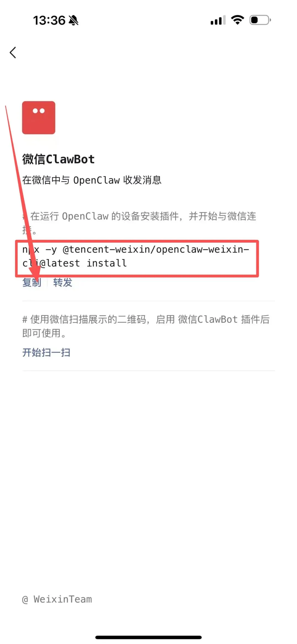Screen dimensions: 297x644
Task: Tap the 安装插件 instruction comment text
Action: pyautogui.click(x=139, y=223)
